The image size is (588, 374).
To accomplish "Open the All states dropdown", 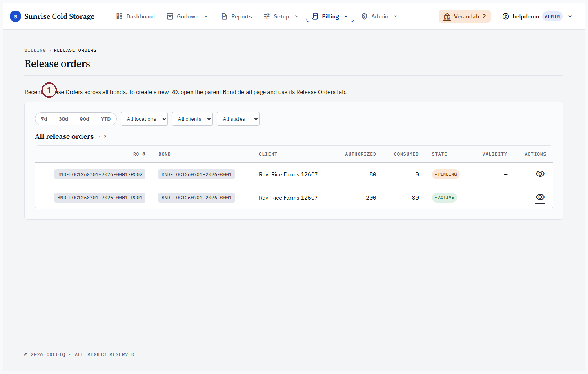I will (x=238, y=119).
